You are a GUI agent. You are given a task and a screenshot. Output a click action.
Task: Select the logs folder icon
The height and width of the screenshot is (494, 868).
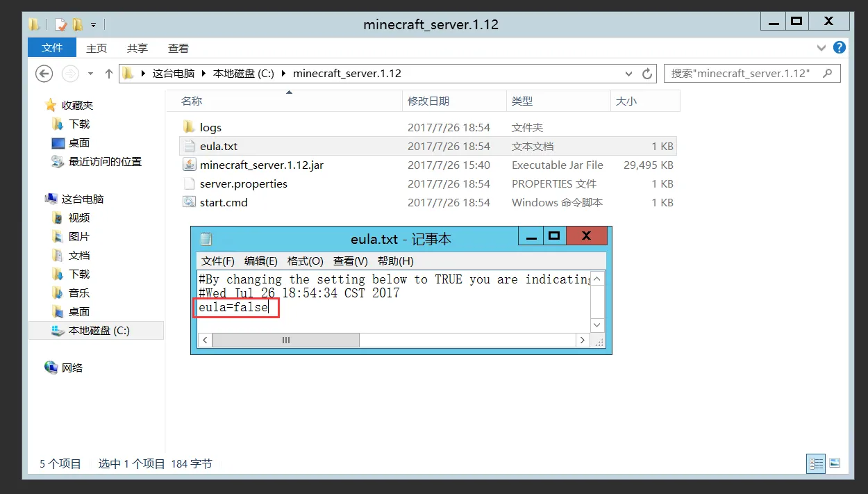(189, 127)
